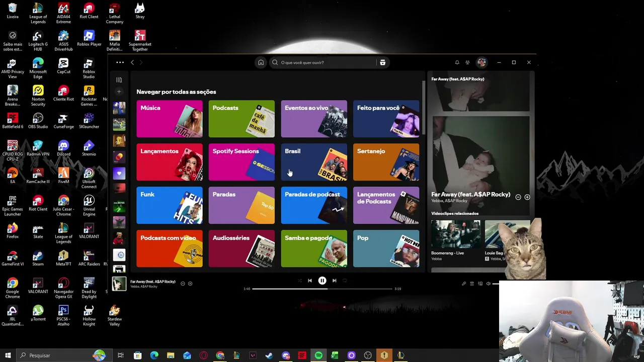Toggle the lyrics microphone icon

464,284
